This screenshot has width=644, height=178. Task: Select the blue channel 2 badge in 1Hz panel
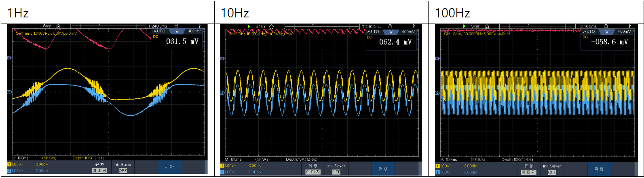pos(9,171)
